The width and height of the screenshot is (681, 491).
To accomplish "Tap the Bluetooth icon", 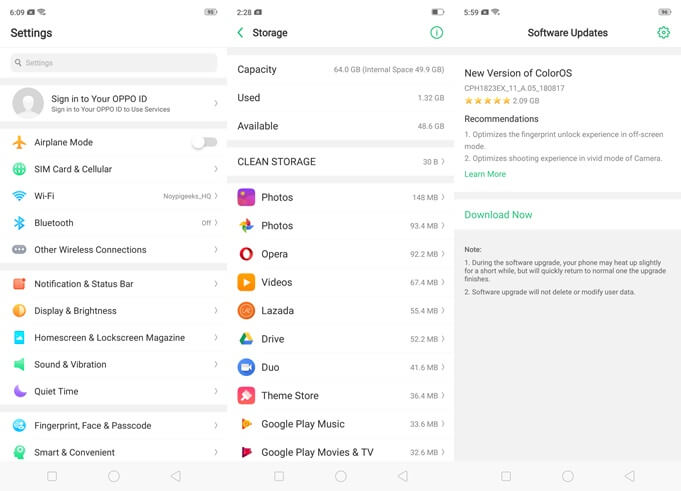I will click(x=19, y=223).
